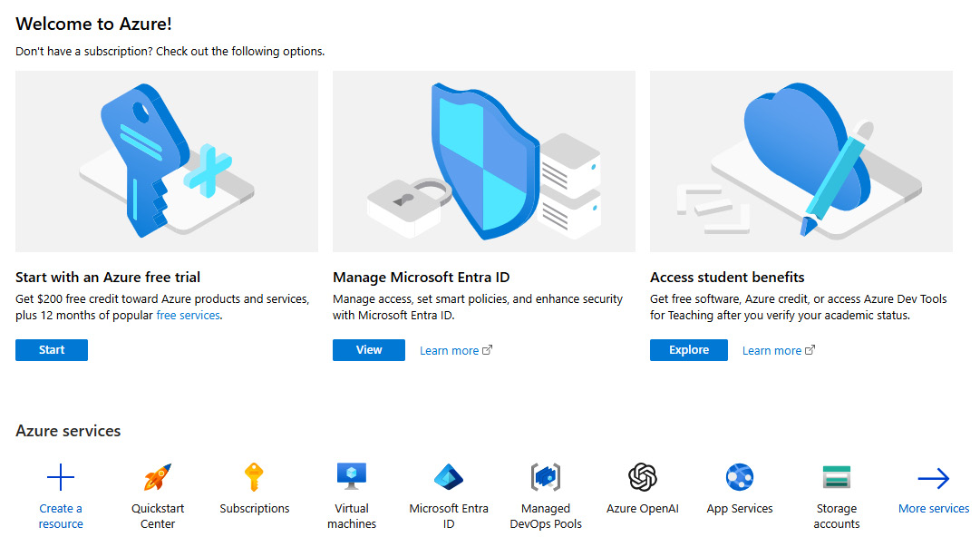Viewport: 980px width, 537px height.
Task: Open Learn more for student benefits
Action: [x=772, y=349]
